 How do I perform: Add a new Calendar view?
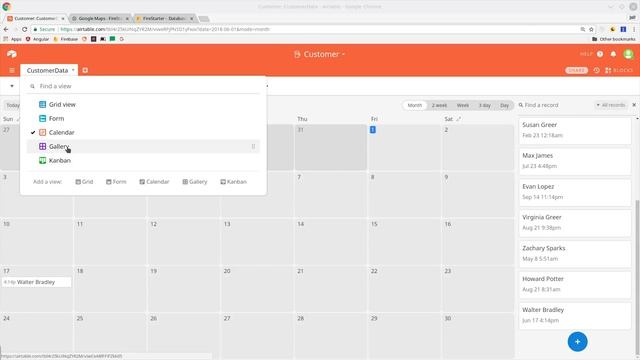[154, 182]
